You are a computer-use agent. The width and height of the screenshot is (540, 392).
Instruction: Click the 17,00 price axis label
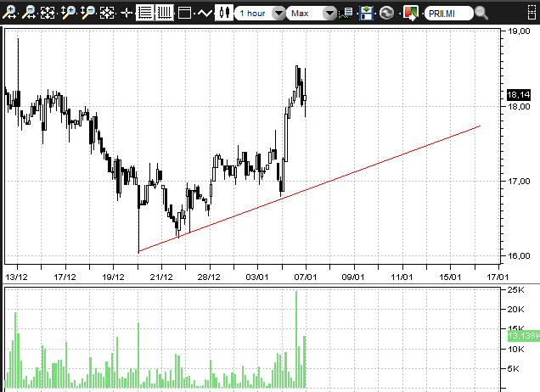(x=519, y=181)
